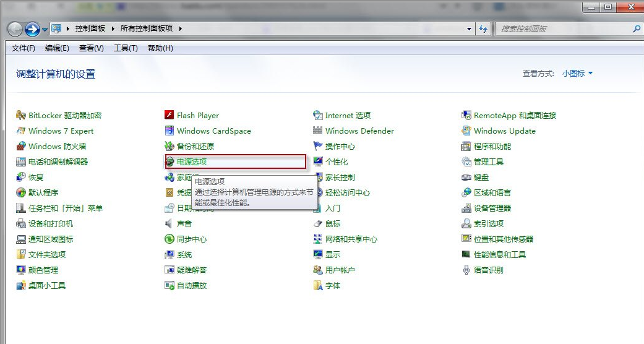Open the 文件(F) menu
Screen dimensions: 644x344
pos(24,48)
